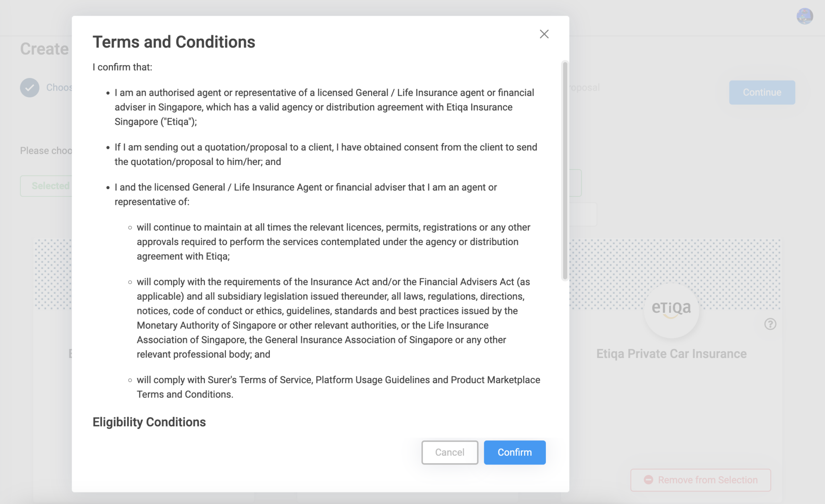Open the user avatar menu

click(804, 17)
